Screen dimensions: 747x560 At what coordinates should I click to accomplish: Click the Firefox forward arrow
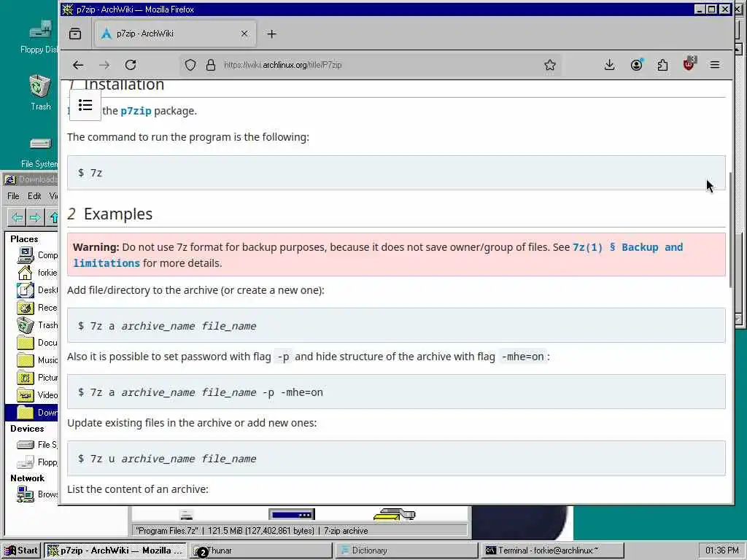tap(104, 65)
